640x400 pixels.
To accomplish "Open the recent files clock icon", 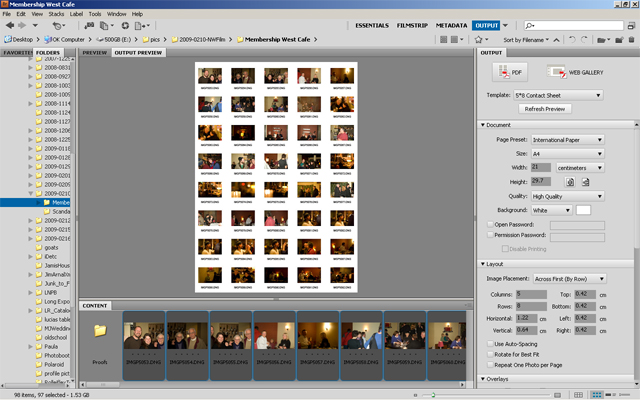I will click(x=57, y=25).
